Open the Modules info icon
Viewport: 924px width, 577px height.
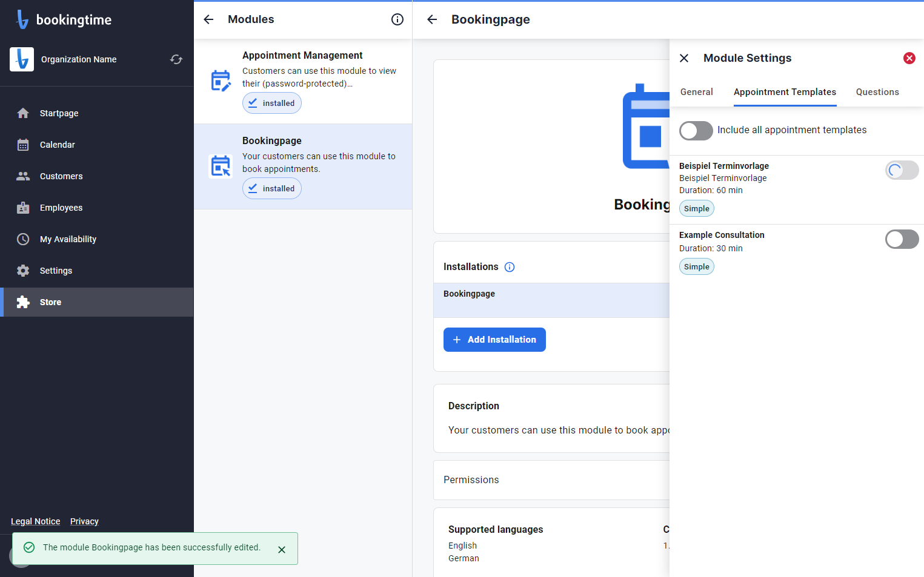click(x=397, y=19)
